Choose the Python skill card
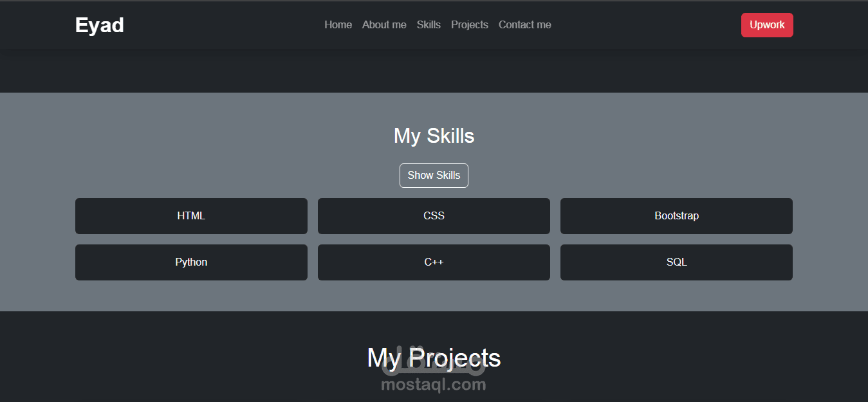868x402 pixels. (191, 262)
